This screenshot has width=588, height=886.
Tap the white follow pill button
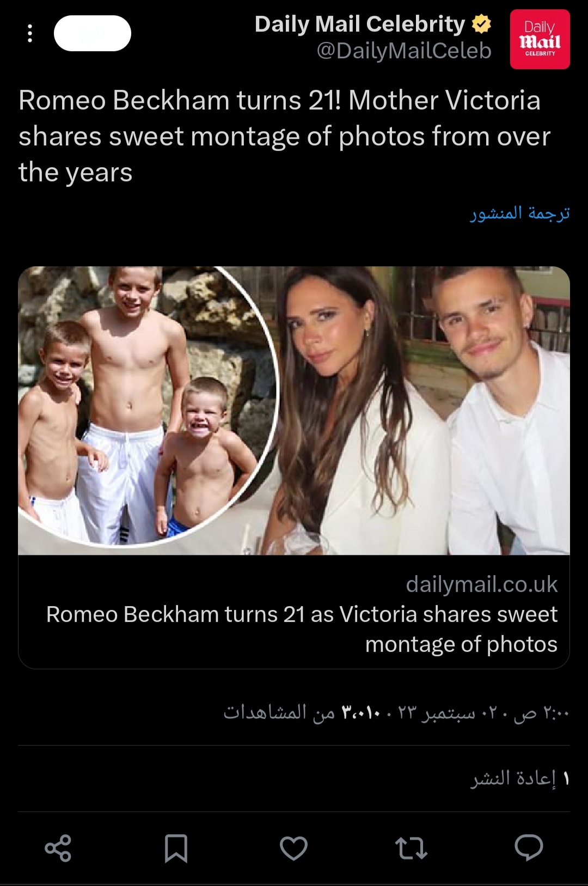(x=93, y=33)
